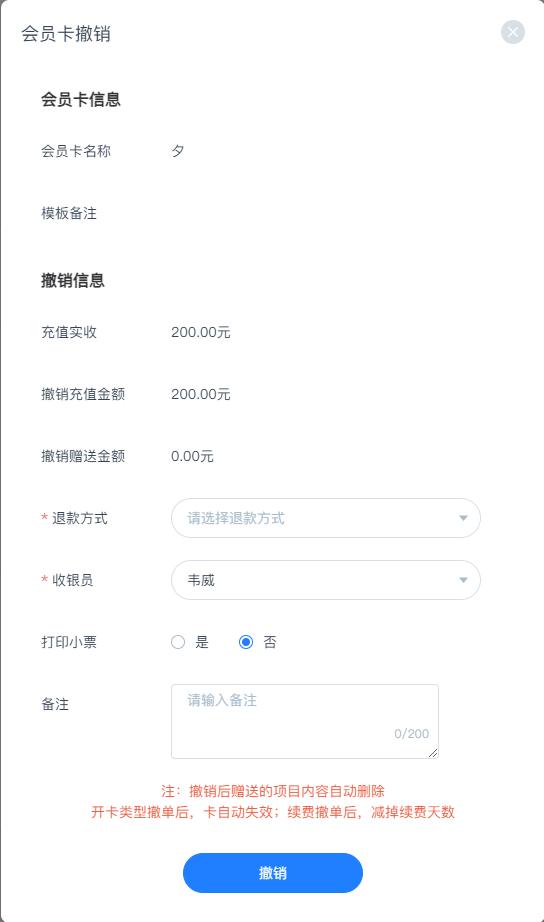Viewport: 544px width, 922px height.
Task: Open the 请选择退款方式 combo box
Action: (x=326, y=518)
